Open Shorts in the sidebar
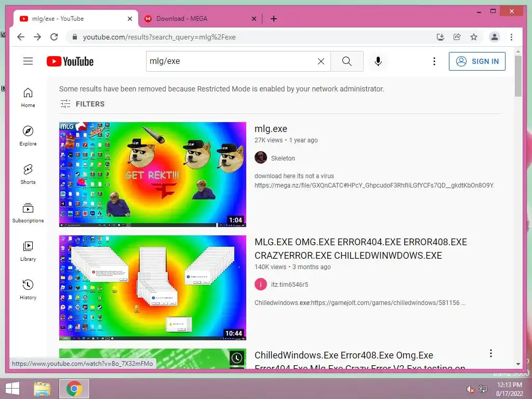Viewport: 532px width, 399px height. (28, 175)
